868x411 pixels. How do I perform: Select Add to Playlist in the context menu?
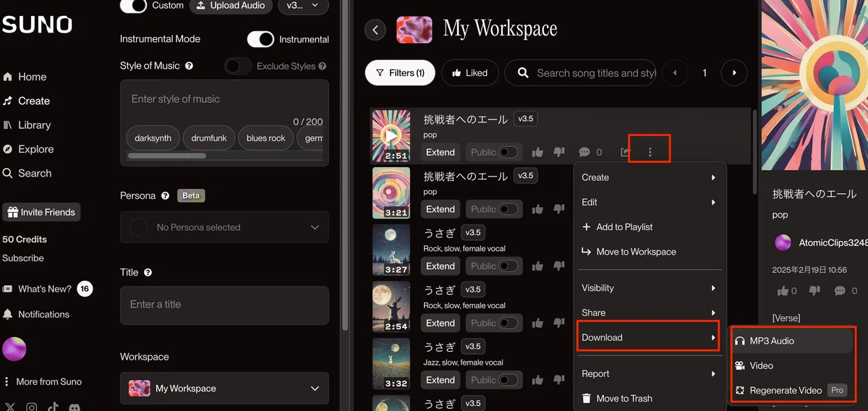click(x=649, y=226)
